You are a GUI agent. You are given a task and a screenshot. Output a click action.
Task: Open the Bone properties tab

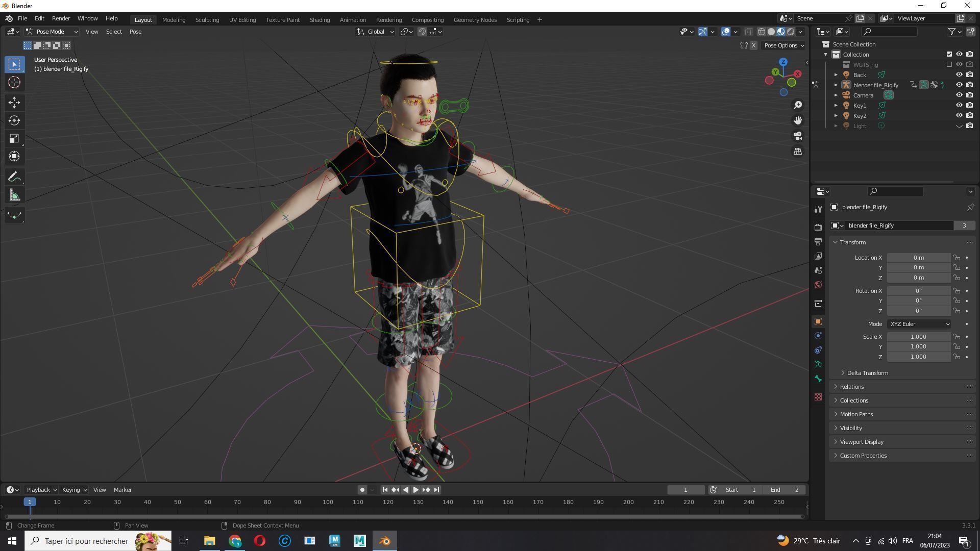click(x=818, y=379)
